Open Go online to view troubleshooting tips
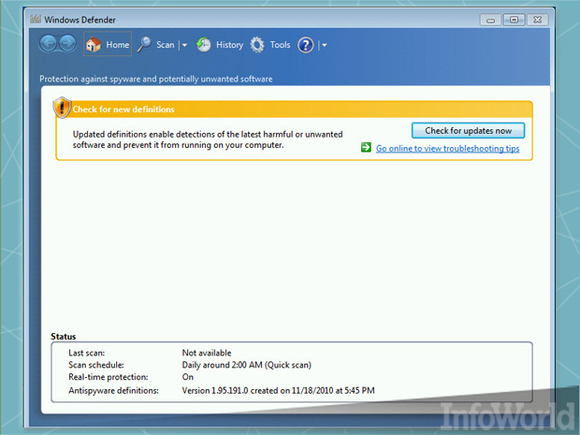The image size is (580, 435). (448, 148)
